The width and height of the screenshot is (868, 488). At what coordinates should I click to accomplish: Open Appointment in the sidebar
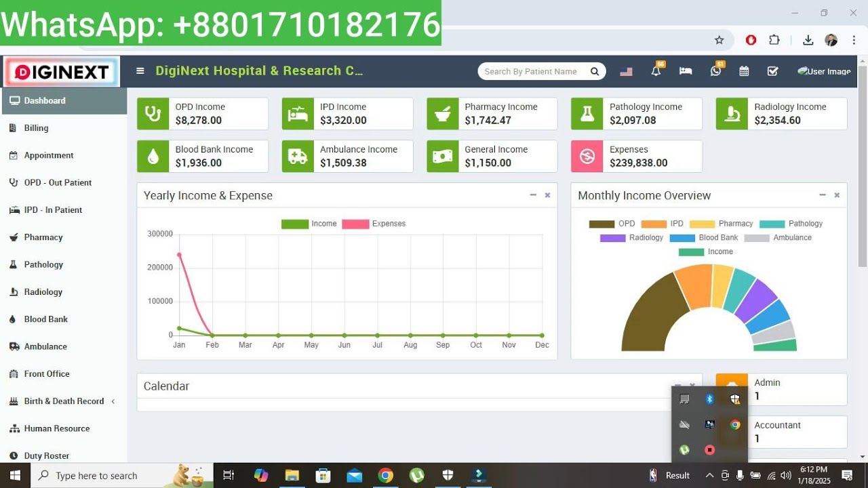coord(64,155)
